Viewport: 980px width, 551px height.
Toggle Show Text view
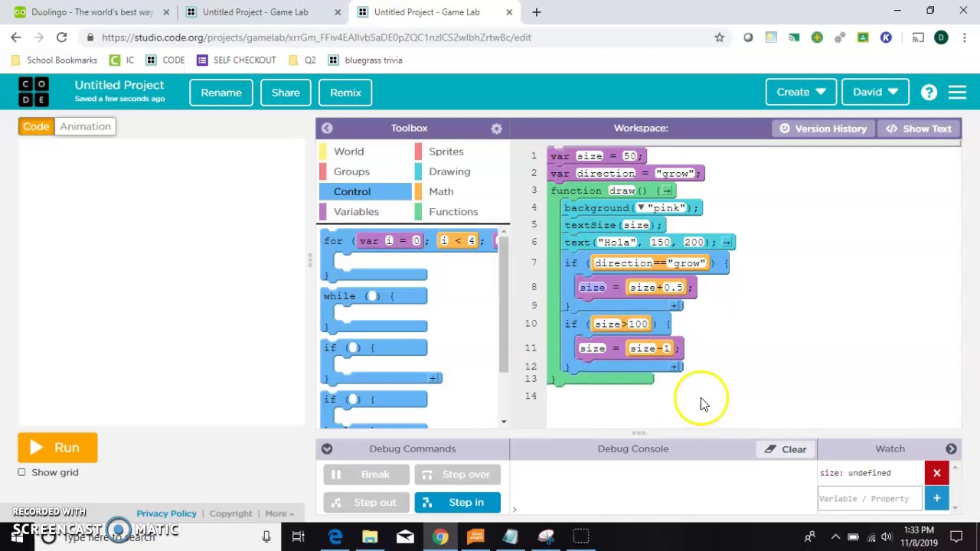(x=918, y=129)
